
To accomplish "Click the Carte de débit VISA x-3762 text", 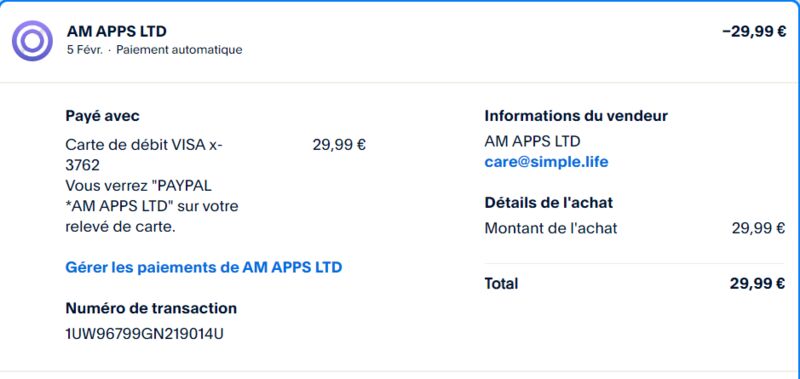I will (x=144, y=155).
